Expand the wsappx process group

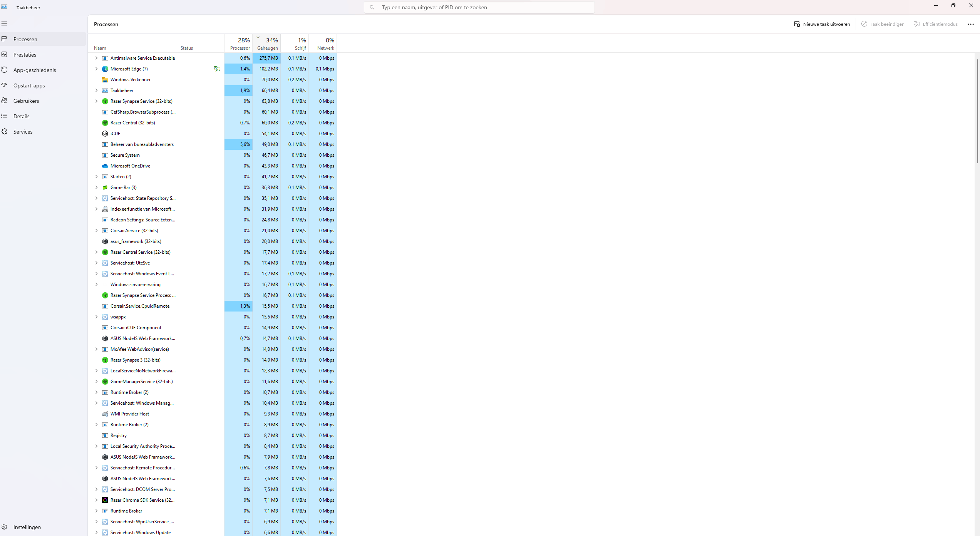[96, 317]
